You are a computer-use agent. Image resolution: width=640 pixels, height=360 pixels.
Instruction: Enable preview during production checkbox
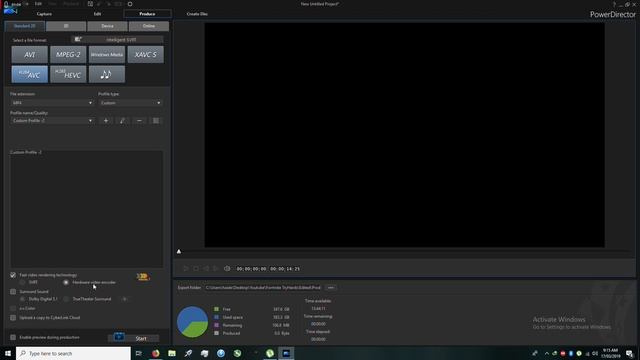click(x=13, y=338)
